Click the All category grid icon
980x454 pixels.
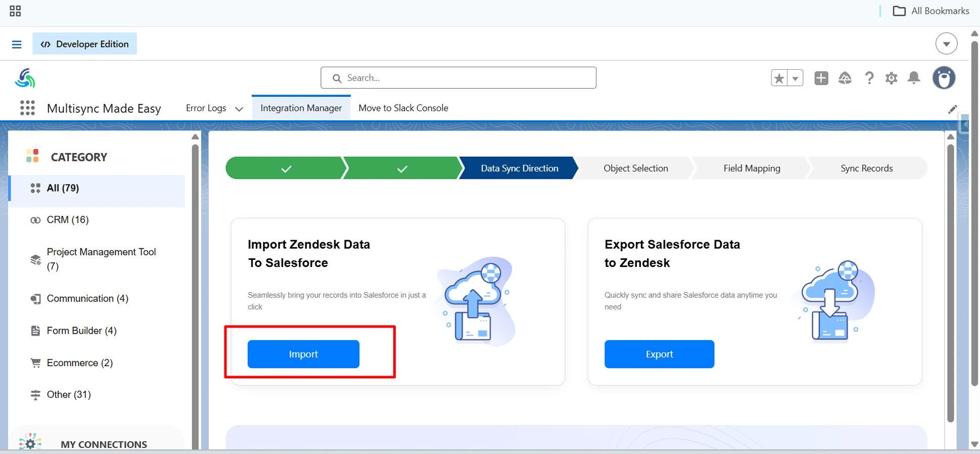(35, 189)
